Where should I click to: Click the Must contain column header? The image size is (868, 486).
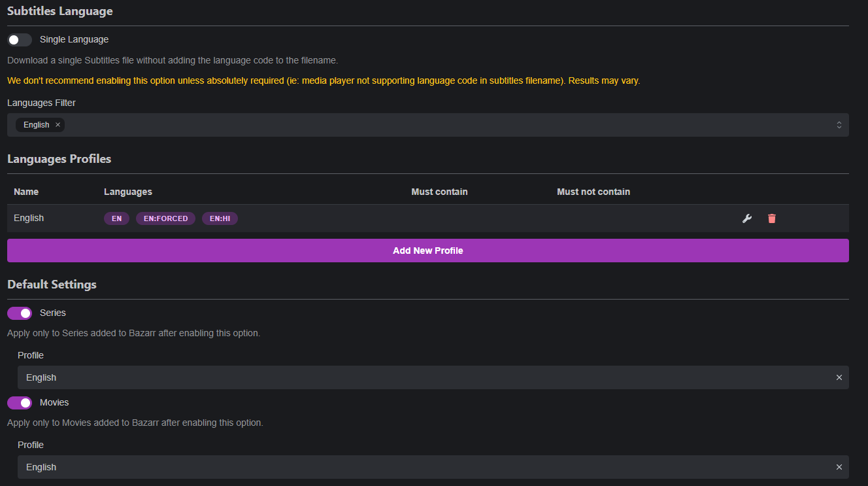coord(439,192)
